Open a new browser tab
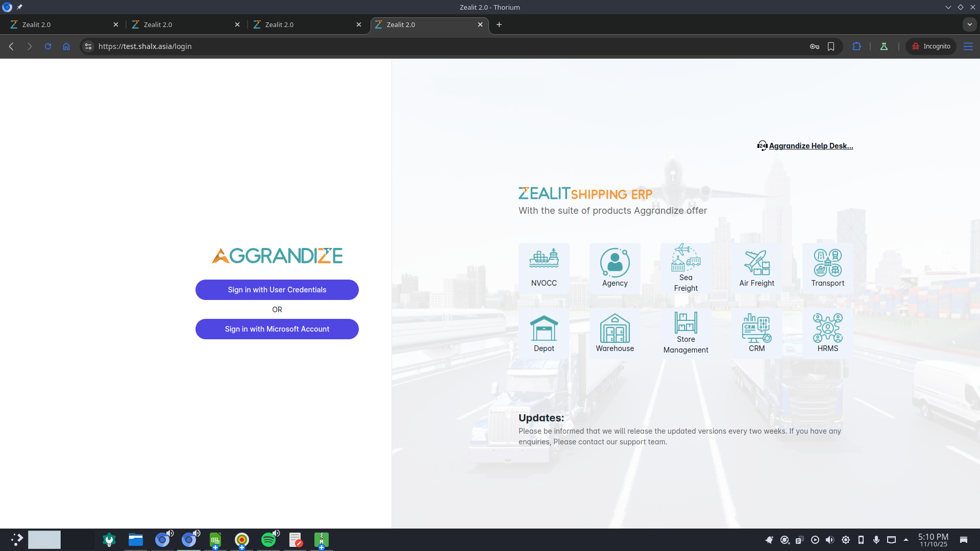The height and width of the screenshot is (551, 980). 499,24
